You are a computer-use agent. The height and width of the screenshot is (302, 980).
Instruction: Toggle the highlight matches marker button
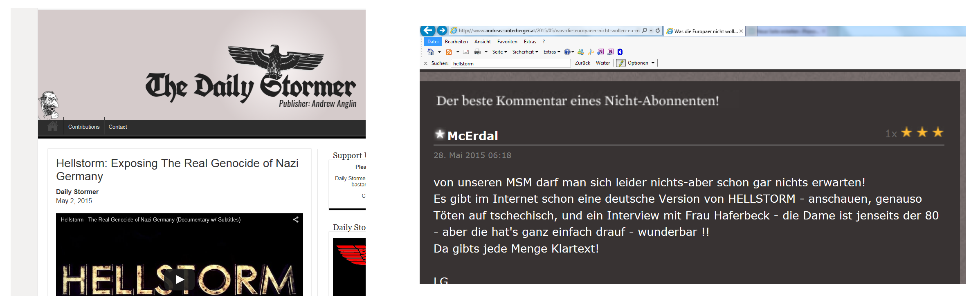tap(621, 63)
